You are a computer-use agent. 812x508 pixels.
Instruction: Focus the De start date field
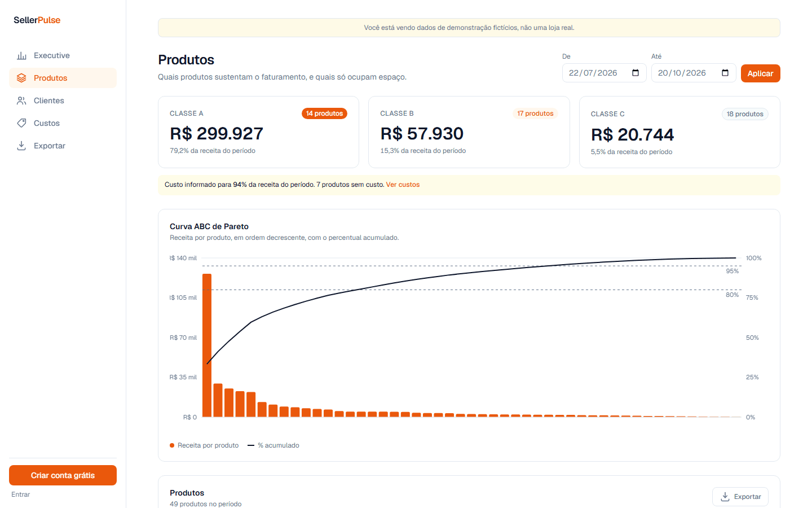coord(604,73)
